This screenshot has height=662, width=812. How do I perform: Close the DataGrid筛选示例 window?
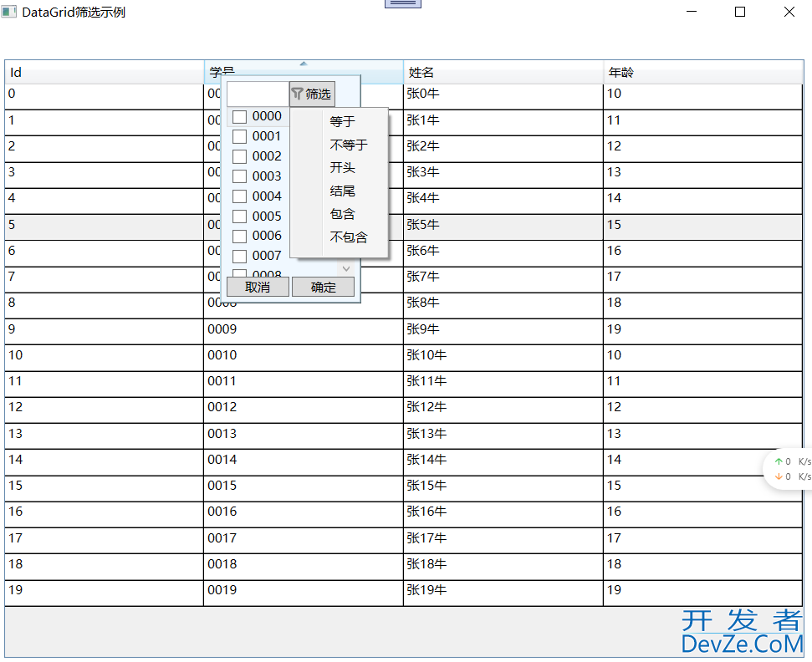789,12
